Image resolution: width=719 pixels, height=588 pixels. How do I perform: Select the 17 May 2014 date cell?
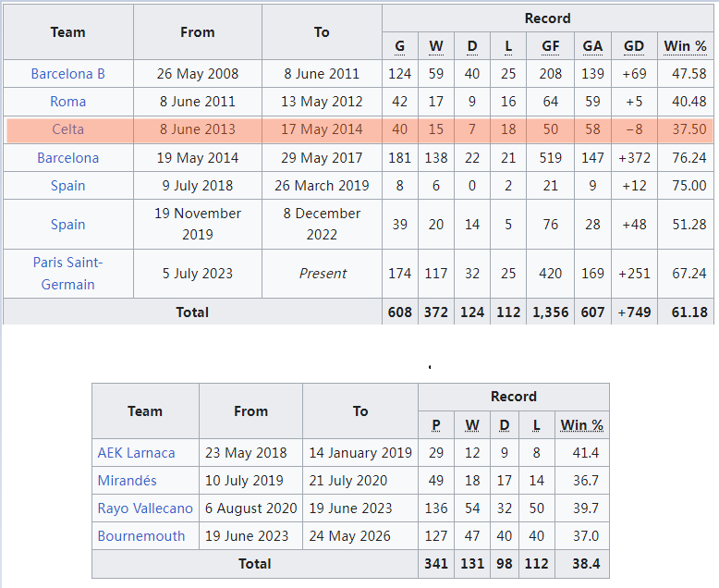pyautogui.click(x=322, y=129)
